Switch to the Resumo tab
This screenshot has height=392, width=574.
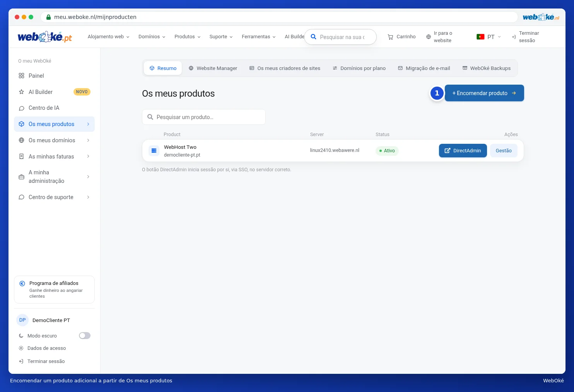163,68
